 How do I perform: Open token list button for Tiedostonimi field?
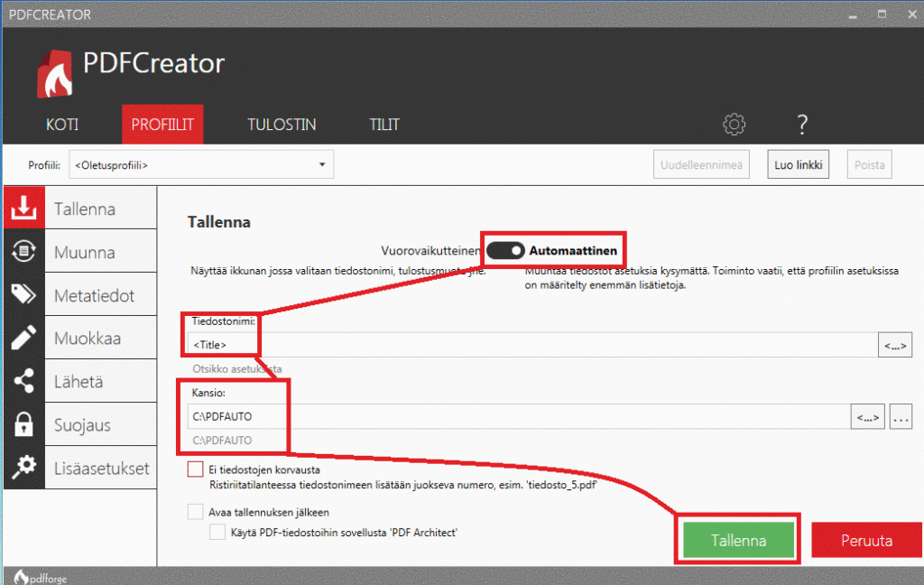pyautogui.click(x=895, y=346)
